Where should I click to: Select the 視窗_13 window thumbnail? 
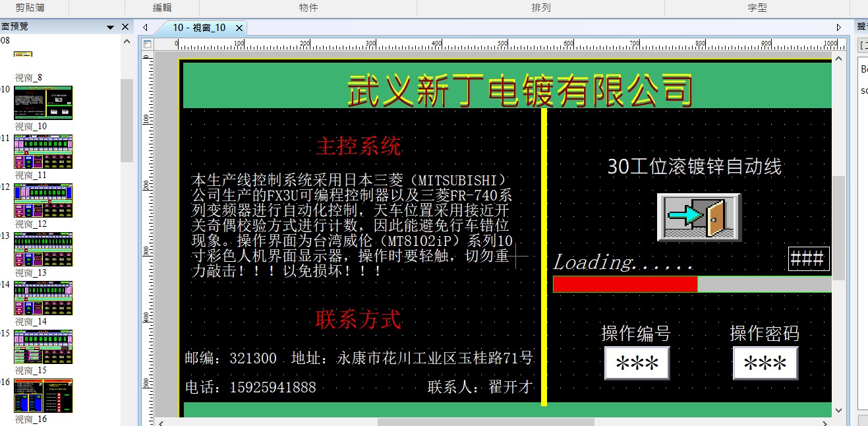pyautogui.click(x=43, y=249)
